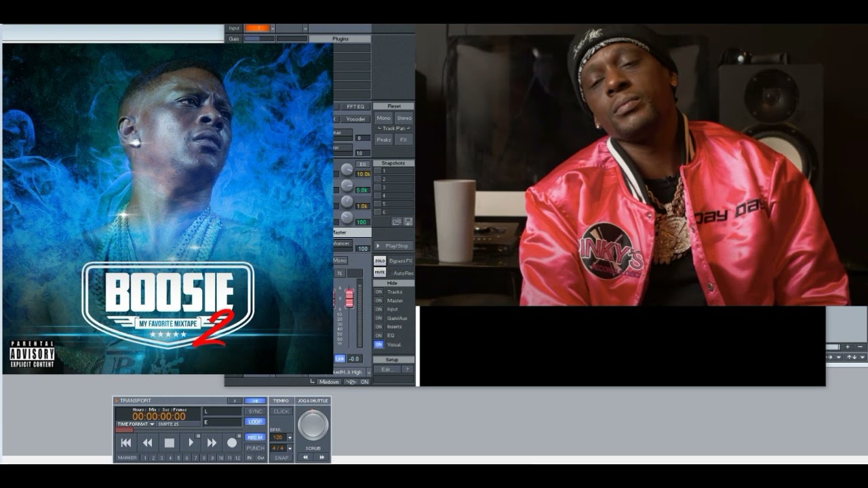
Task: Enable SOLO on the master
Action: [x=380, y=261]
